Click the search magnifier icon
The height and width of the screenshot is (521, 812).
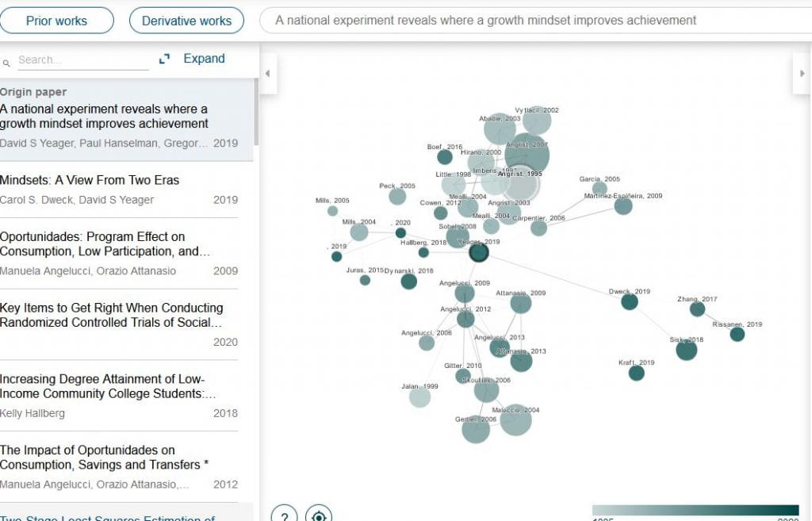point(7,60)
